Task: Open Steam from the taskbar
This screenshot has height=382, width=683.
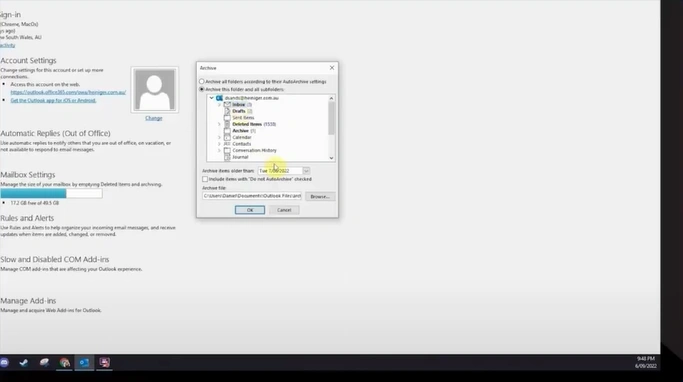Action: pyautogui.click(x=24, y=362)
